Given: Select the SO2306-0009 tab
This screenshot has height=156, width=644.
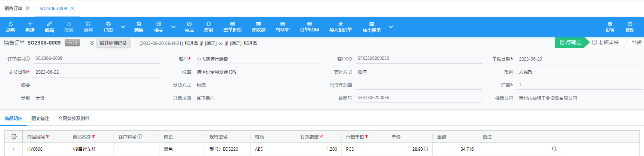Looking at the screenshot, I should pos(53,8).
